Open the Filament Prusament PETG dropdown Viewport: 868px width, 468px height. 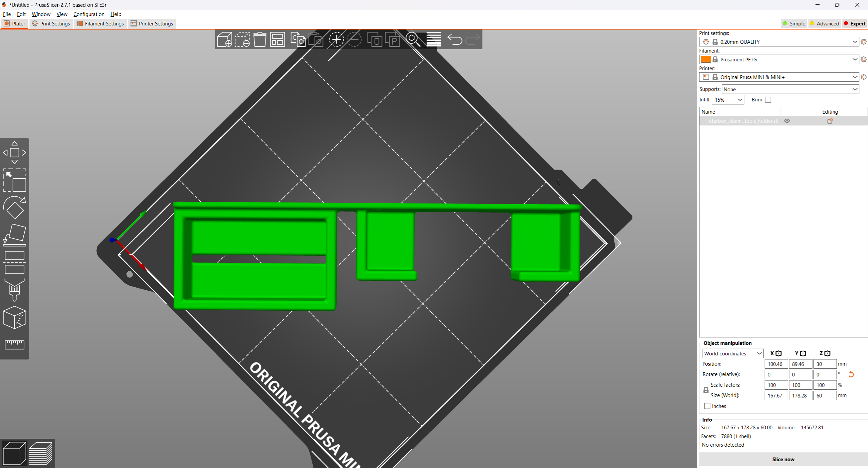779,59
